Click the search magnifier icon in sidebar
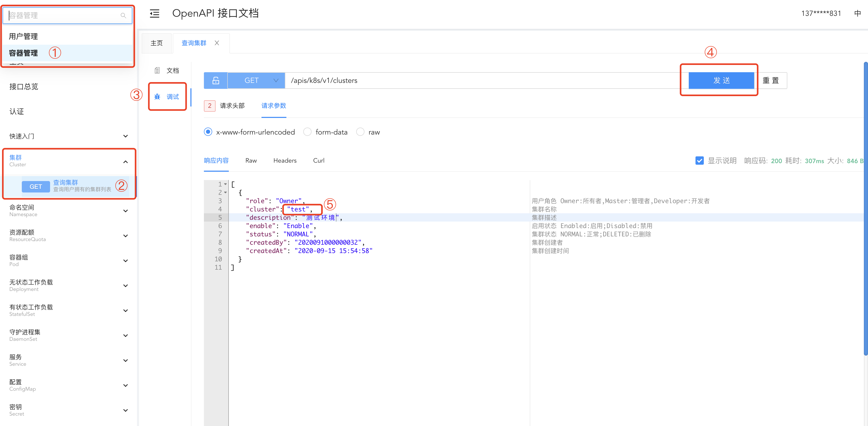 123,16
